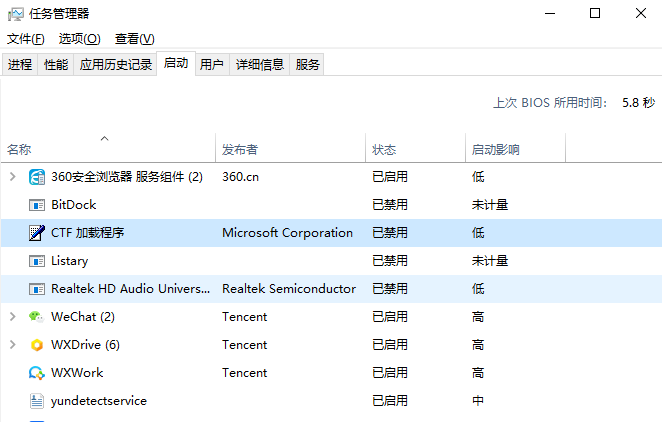
Task: Select the 启动 tab
Action: click(176, 63)
